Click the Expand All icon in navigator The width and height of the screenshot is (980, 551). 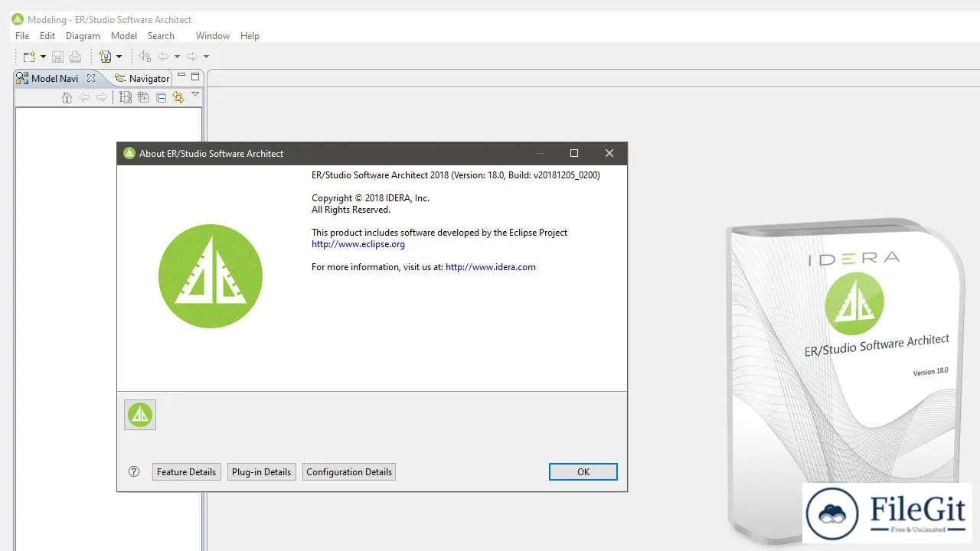(x=143, y=97)
